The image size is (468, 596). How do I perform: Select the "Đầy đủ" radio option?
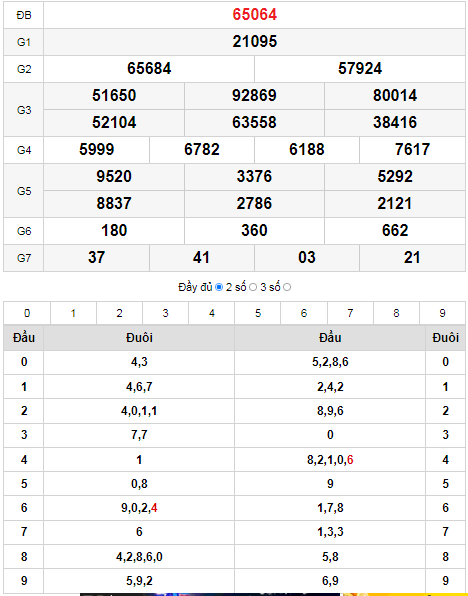coord(219,287)
